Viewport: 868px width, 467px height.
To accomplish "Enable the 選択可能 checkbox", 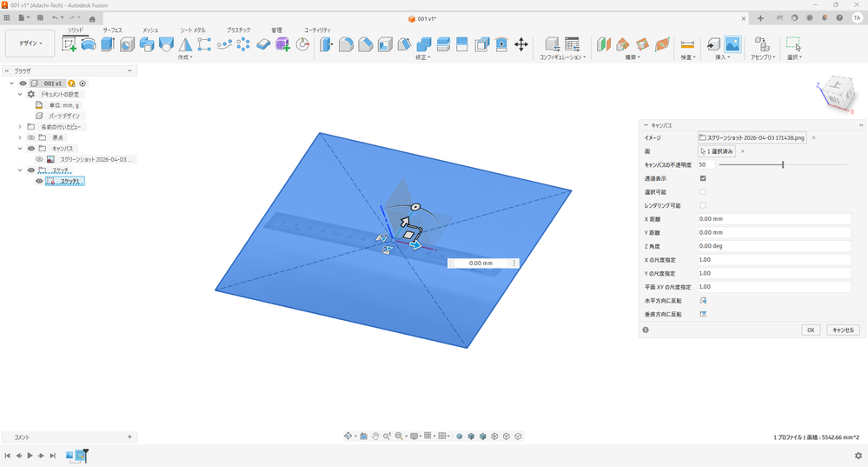I will point(703,191).
